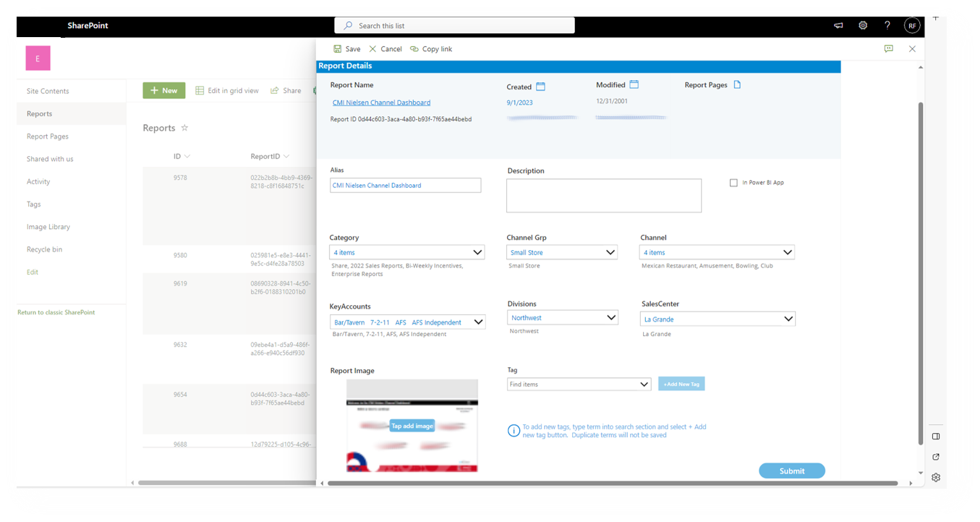Favorite the Reports list with star
The image size is (980, 522).
(x=185, y=127)
